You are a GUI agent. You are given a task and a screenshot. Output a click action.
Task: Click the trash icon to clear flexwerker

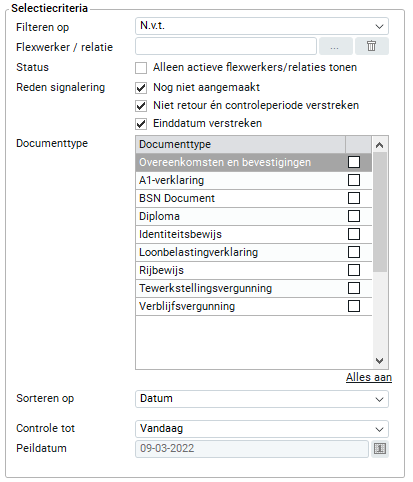[x=372, y=46]
